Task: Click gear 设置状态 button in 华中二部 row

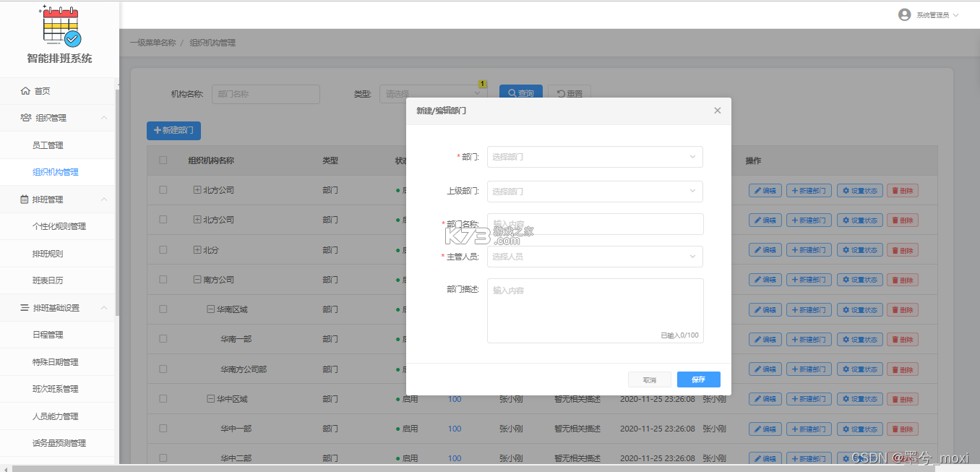Action: coord(859,458)
